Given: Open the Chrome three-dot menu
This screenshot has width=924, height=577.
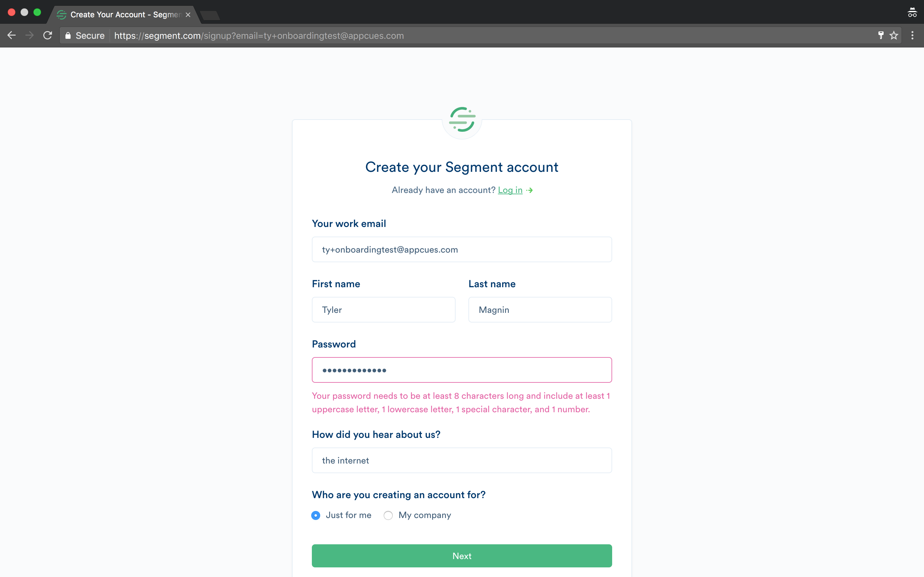Looking at the screenshot, I should coord(912,36).
